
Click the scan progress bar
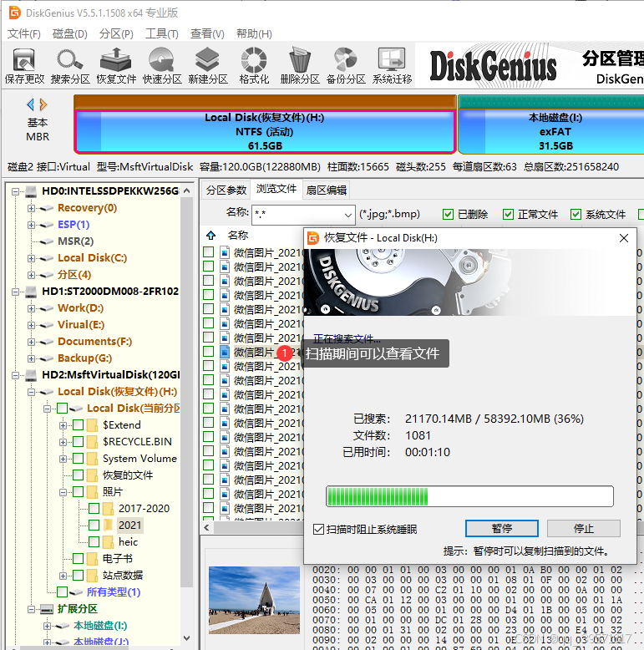[469, 496]
